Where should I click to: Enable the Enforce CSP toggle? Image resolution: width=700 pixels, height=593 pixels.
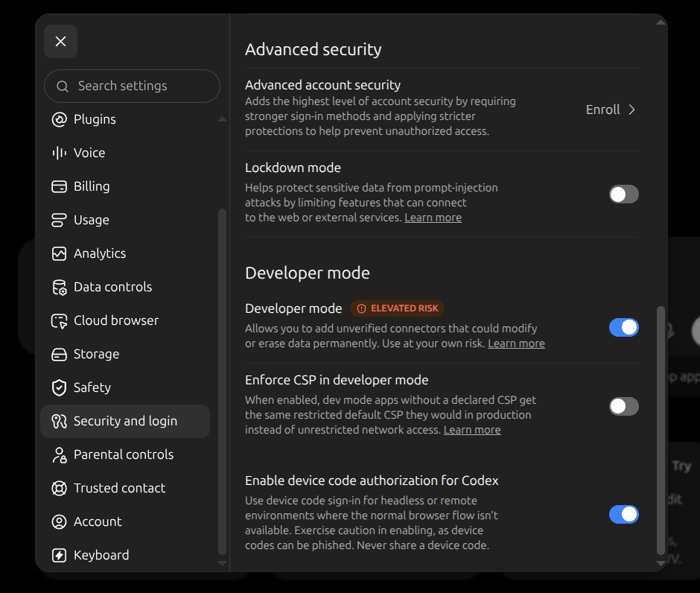(623, 406)
